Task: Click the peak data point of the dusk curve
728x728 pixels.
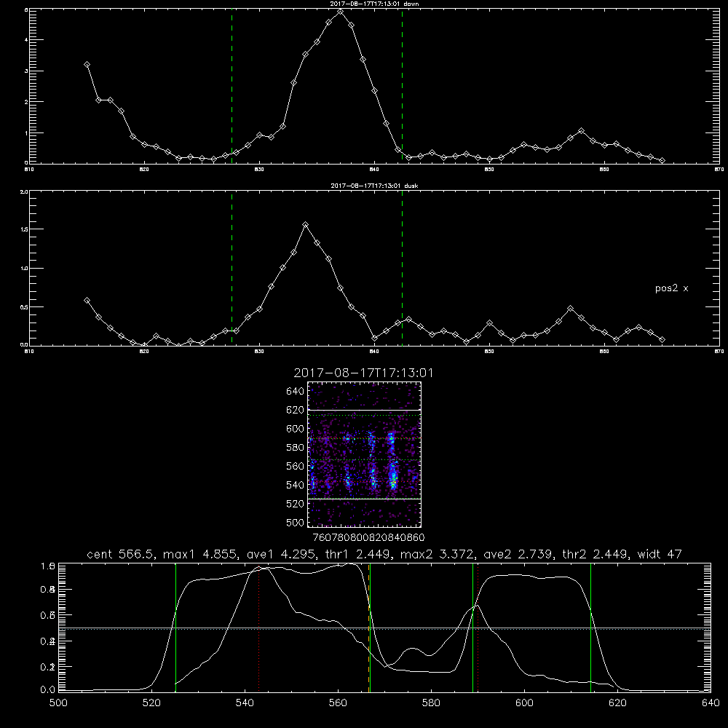Action: pyautogui.click(x=305, y=225)
